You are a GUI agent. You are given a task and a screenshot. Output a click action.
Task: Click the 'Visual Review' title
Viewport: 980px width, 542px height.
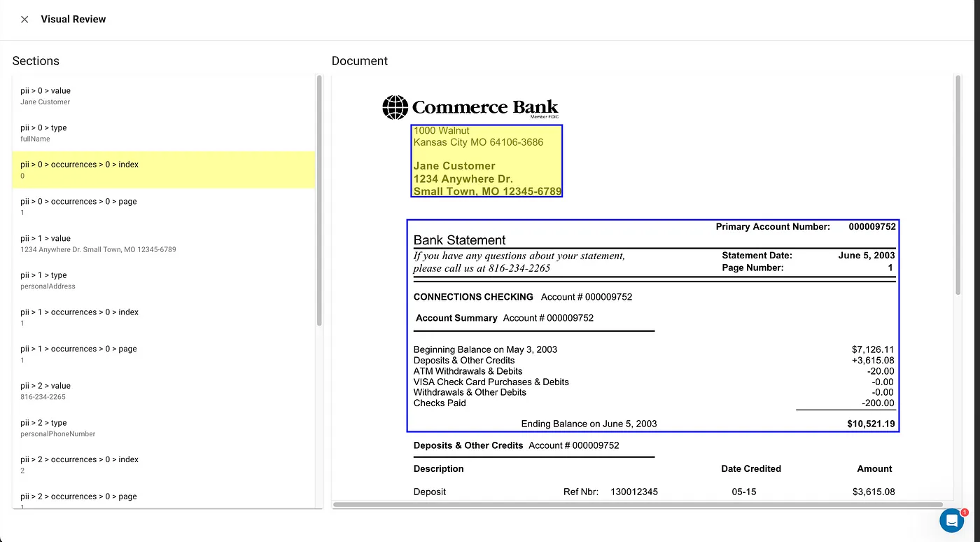coord(73,20)
